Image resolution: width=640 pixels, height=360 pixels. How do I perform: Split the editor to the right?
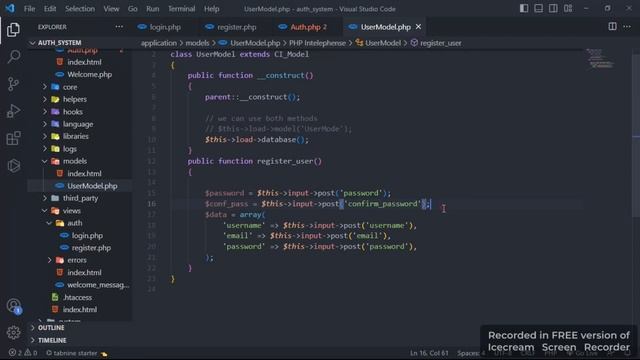point(612,27)
